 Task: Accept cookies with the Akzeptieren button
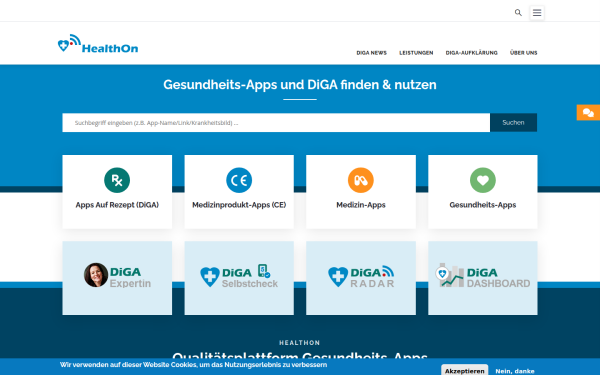[465, 371]
